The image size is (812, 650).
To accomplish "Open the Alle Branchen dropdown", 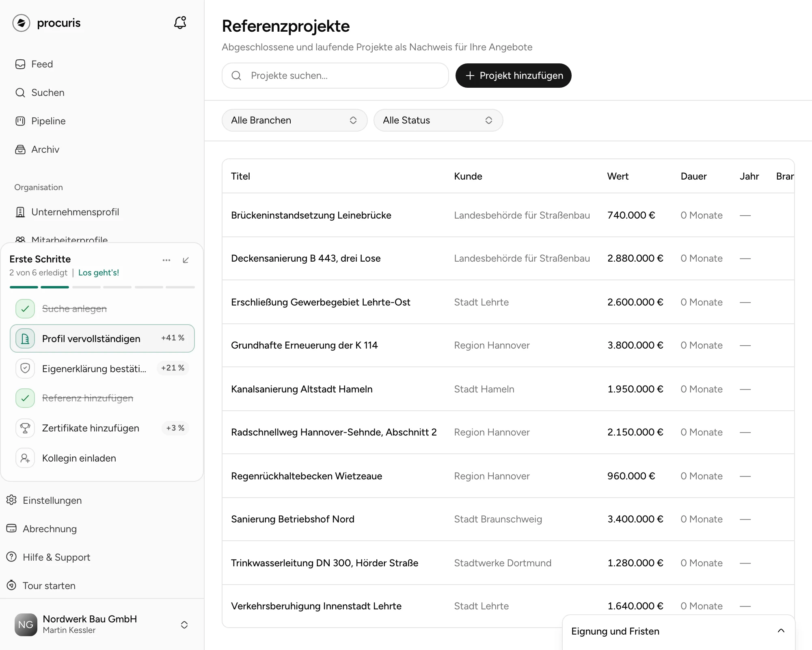I will click(294, 120).
